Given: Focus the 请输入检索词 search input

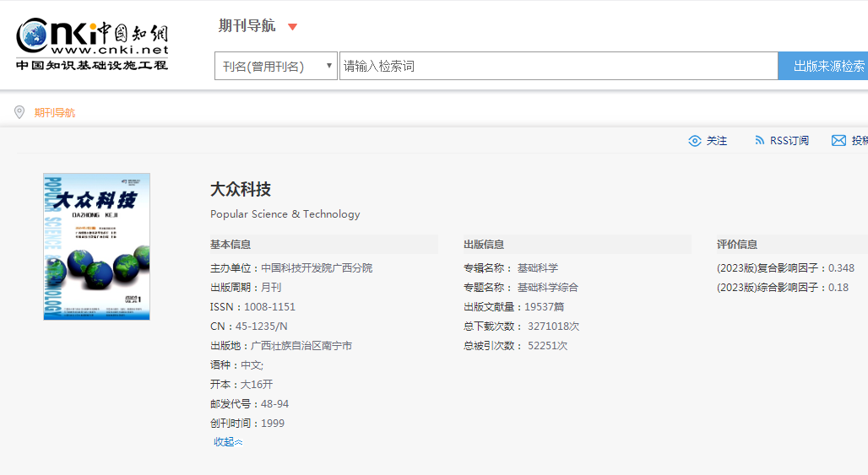Looking at the screenshot, I should click(x=557, y=67).
